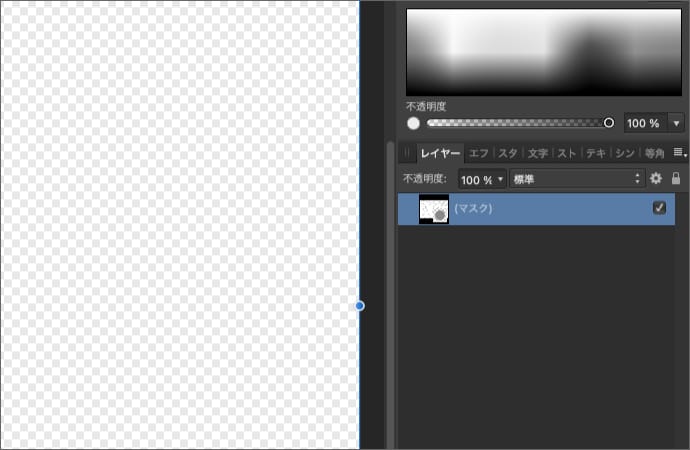Click the blue handle on canvas edge
690x450 pixels.
[360, 305]
